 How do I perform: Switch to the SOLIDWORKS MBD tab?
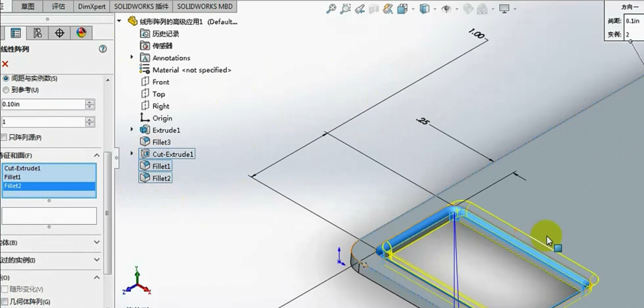click(205, 6)
